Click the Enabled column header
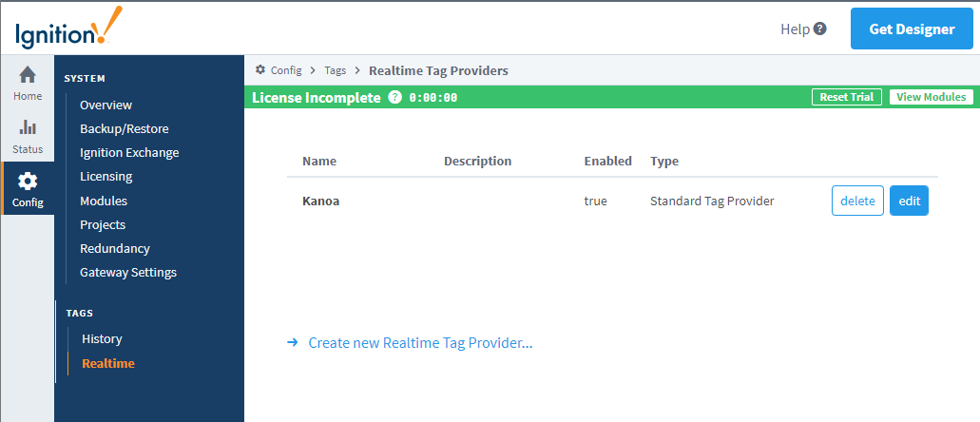Viewport: 980px width, 422px height. tap(608, 162)
